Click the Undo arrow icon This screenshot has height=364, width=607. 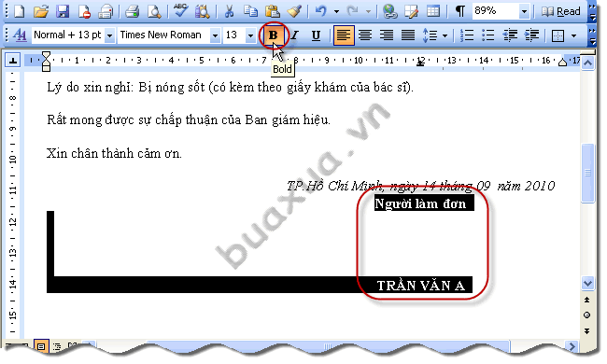click(x=320, y=11)
